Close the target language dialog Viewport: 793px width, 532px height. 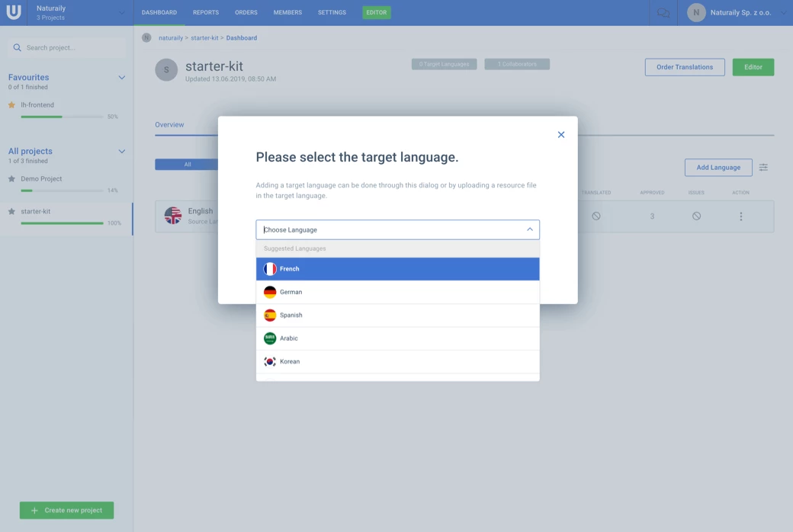tap(561, 134)
